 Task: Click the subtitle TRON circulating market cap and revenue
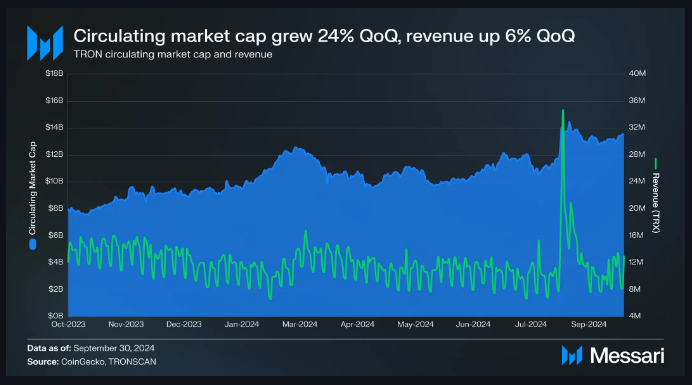(x=173, y=54)
